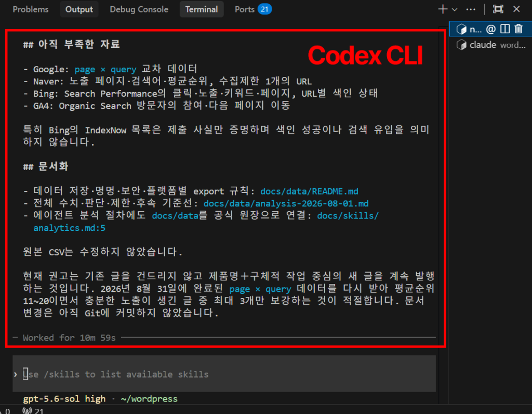
Task: Click the GA4 Organic Search bullet line
Action: [x=156, y=106]
